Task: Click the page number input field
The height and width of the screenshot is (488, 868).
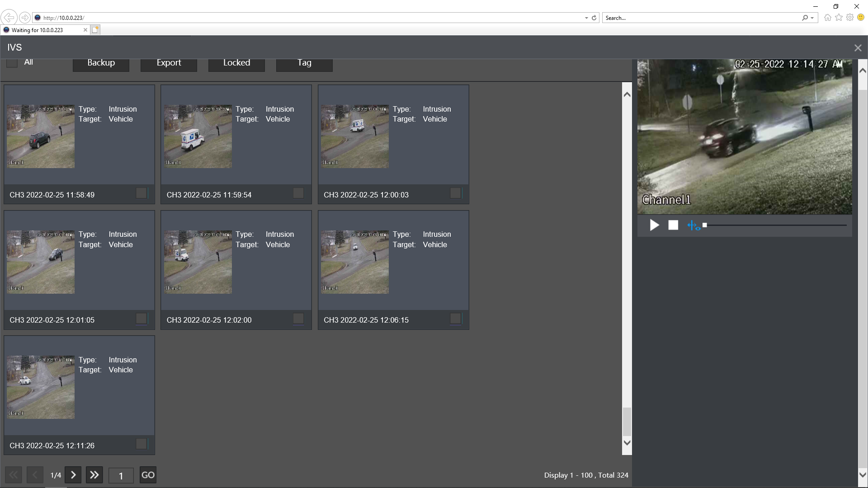Action: (x=121, y=475)
